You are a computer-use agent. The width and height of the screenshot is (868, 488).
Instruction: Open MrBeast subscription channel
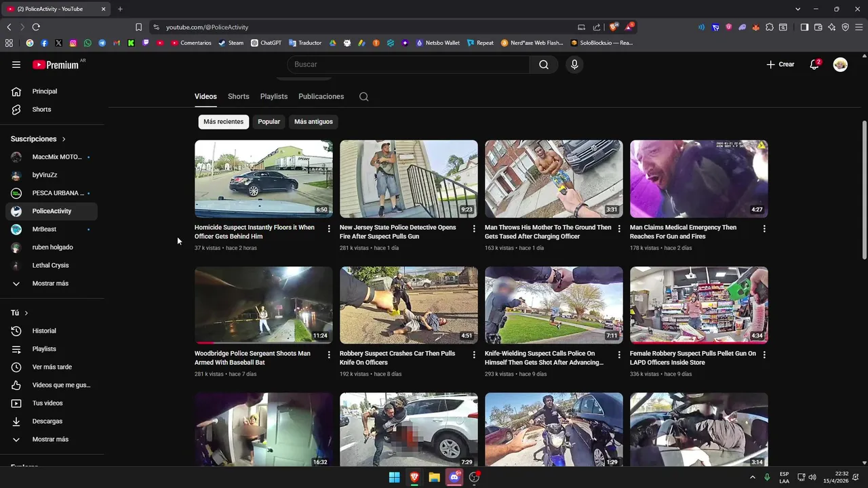point(52,229)
